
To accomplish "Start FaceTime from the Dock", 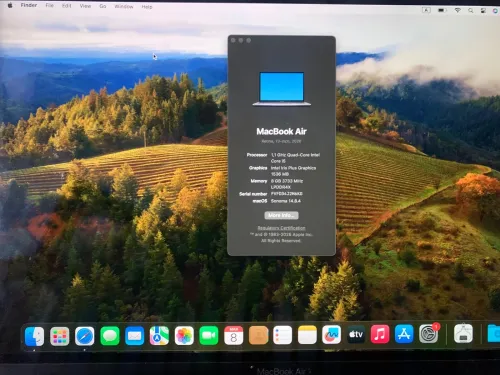I will coord(209,335).
